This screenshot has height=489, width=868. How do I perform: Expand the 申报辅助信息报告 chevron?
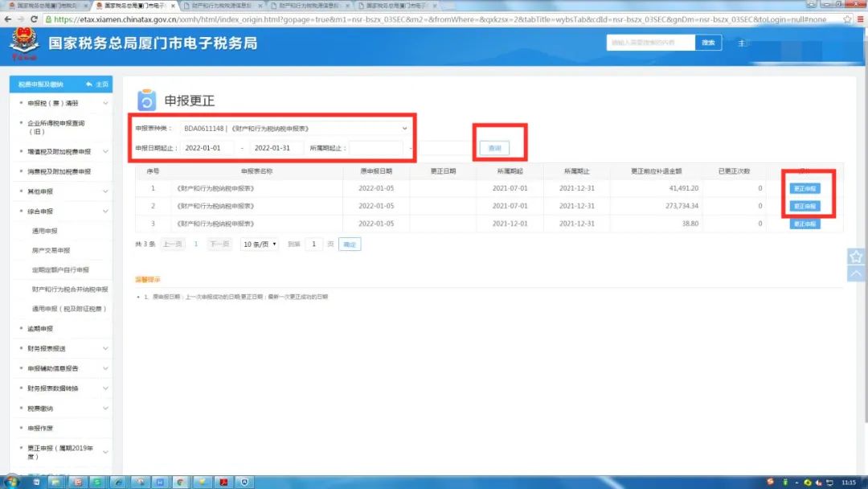105,368
